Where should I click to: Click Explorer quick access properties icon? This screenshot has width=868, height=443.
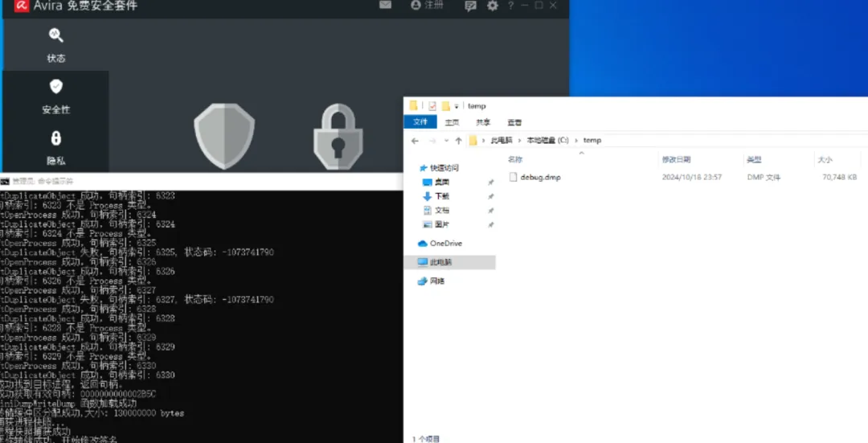click(x=432, y=106)
